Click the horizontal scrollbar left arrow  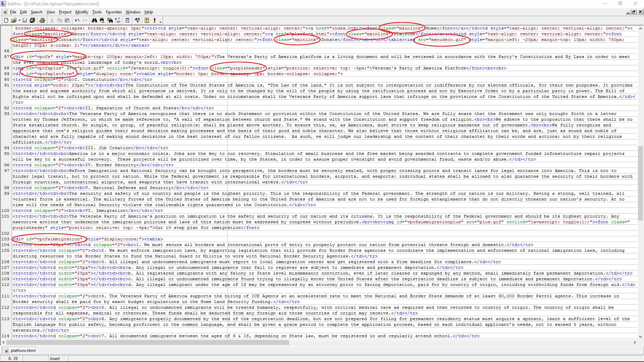click(x=4, y=343)
